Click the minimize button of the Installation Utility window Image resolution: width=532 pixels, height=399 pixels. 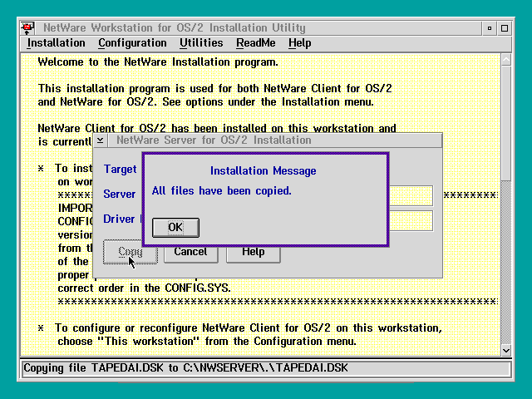pyautogui.click(x=490, y=28)
